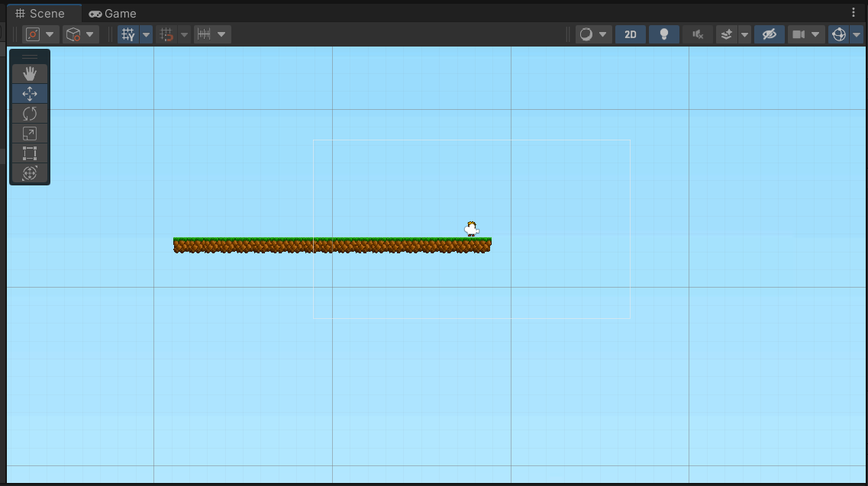Toggle grid snapping icon
This screenshot has height=486, width=868.
[166, 34]
